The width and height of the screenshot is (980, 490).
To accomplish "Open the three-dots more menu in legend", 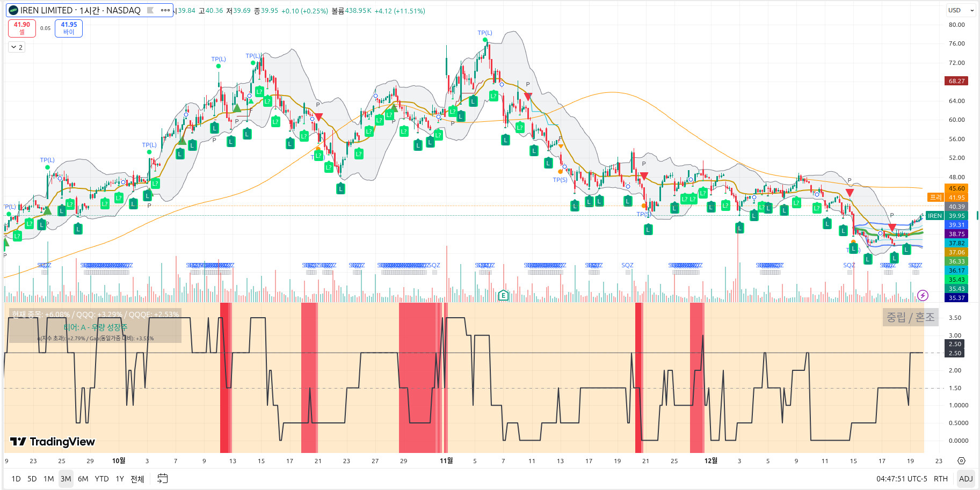I will (x=165, y=10).
